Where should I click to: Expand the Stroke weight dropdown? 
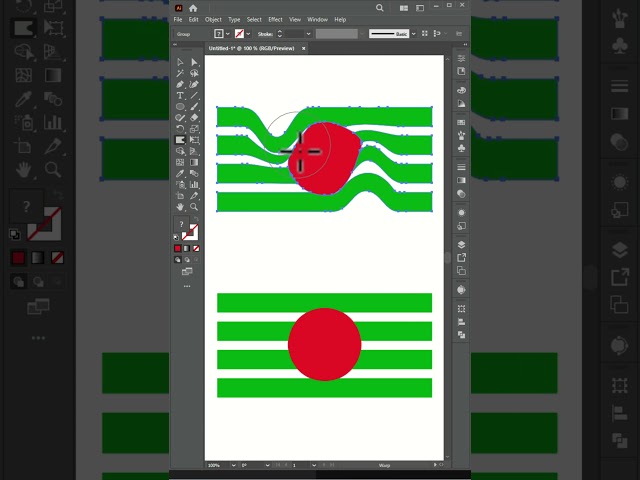[x=309, y=34]
